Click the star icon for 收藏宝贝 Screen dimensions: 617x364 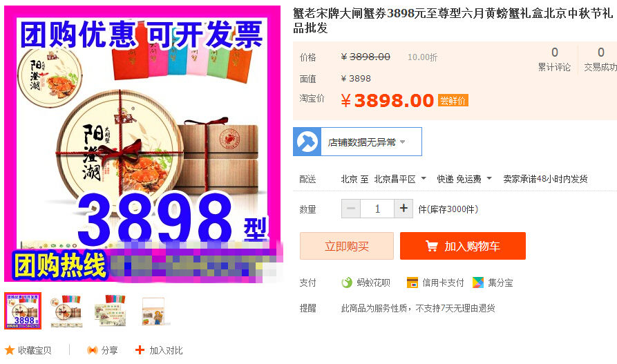10,349
